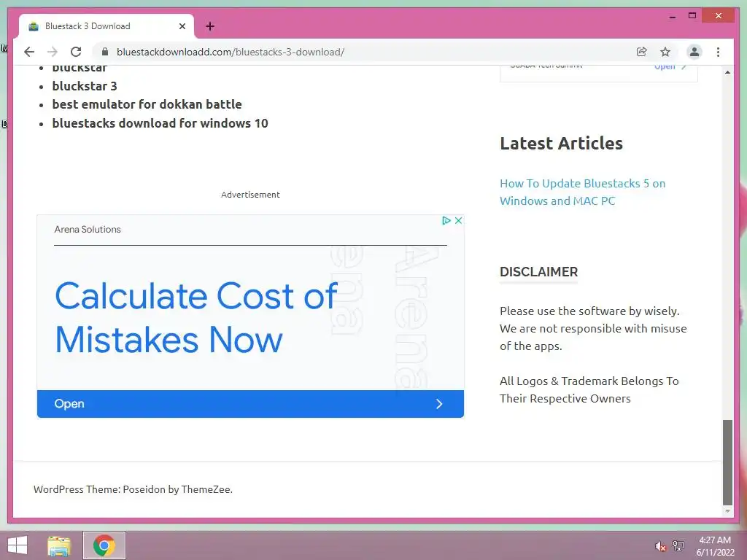This screenshot has height=560, width=747.
Task: Click the muted volume tray icon
Action: [x=660, y=546]
